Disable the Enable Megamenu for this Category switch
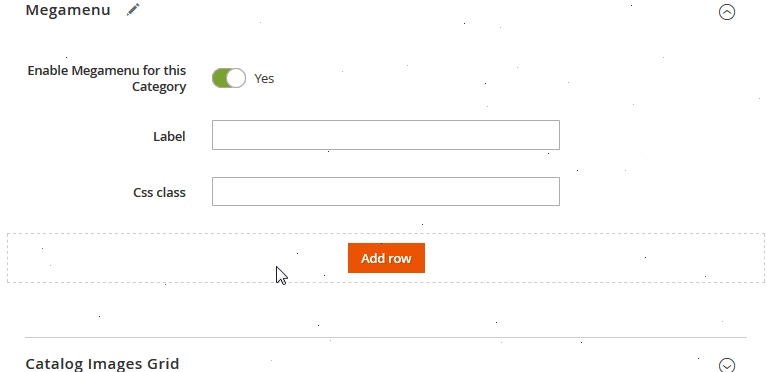Image resolution: width=767 pixels, height=372 pixels. [x=229, y=78]
